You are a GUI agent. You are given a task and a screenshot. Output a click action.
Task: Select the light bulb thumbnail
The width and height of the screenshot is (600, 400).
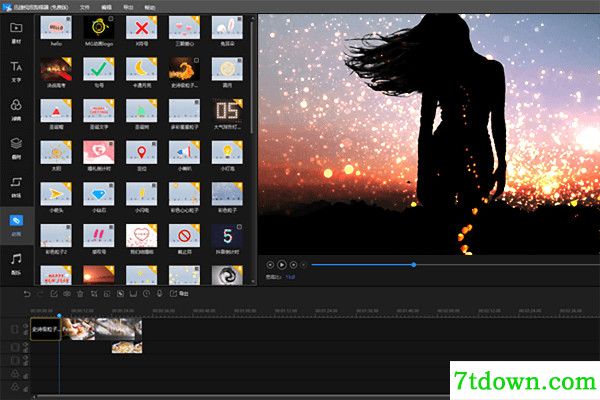[x=227, y=152]
